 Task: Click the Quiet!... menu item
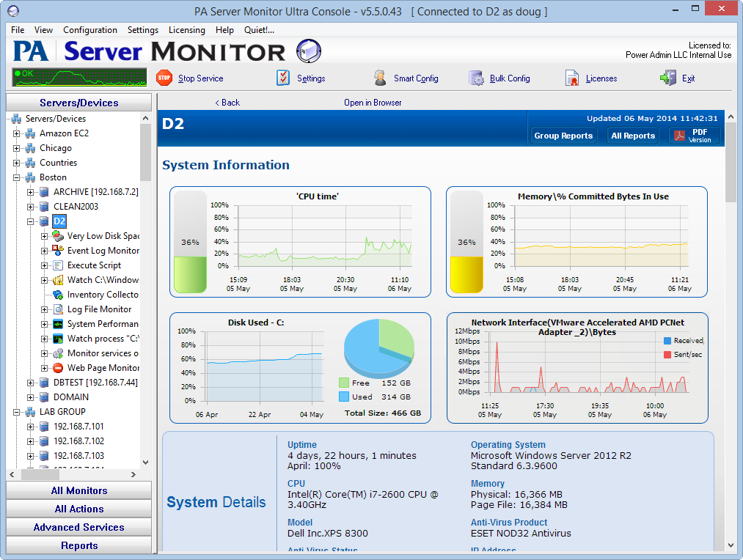coord(259,30)
